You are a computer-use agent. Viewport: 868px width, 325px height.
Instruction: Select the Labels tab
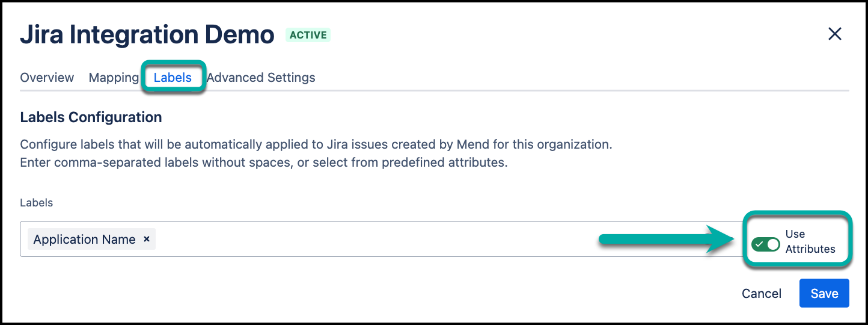(173, 78)
